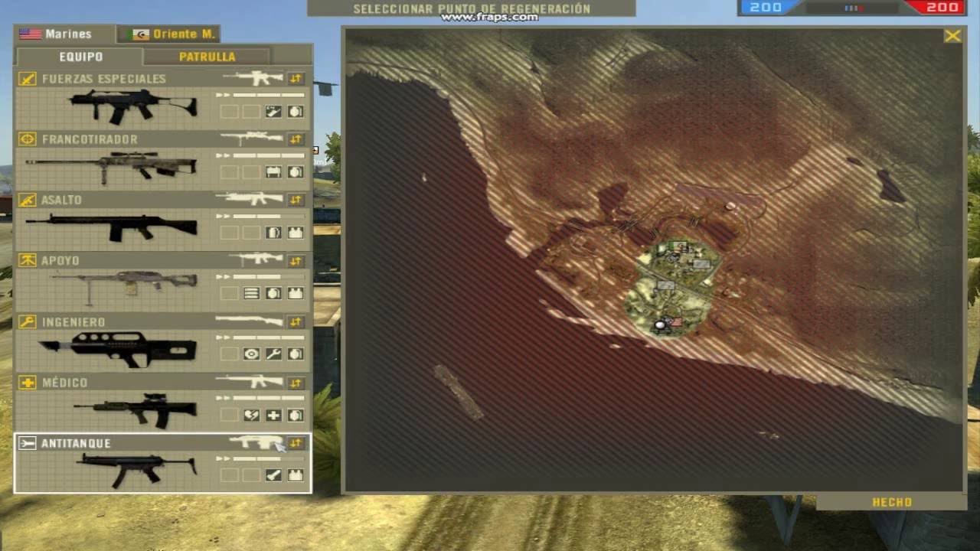Click the MÉDICO class label
This screenshot has height=551, width=980.
click(x=64, y=382)
